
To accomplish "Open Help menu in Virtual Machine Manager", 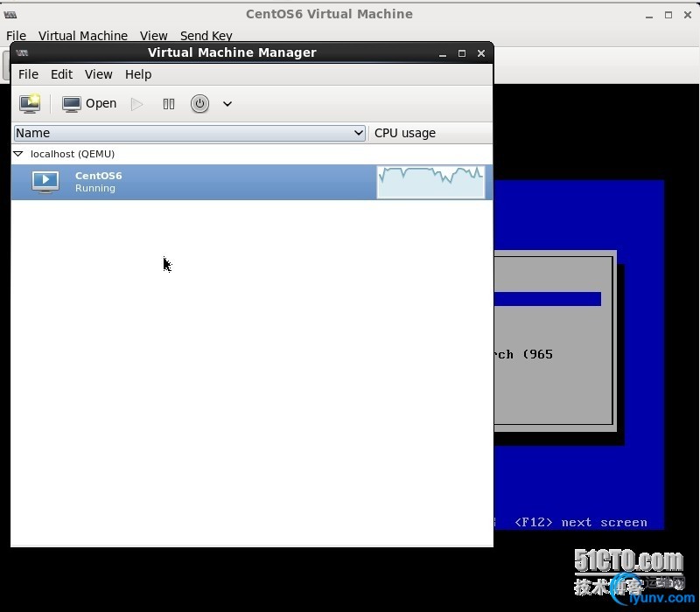I will pos(138,74).
